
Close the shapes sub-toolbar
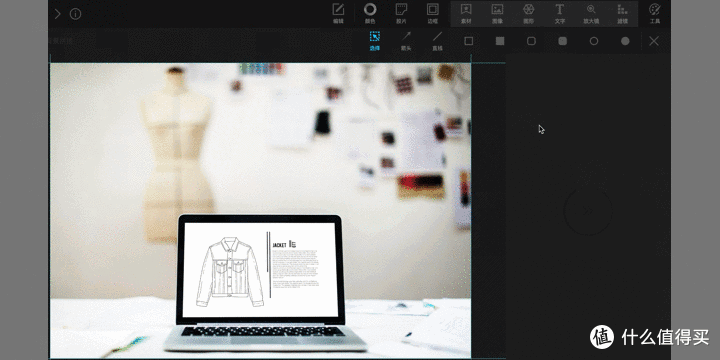click(x=654, y=41)
